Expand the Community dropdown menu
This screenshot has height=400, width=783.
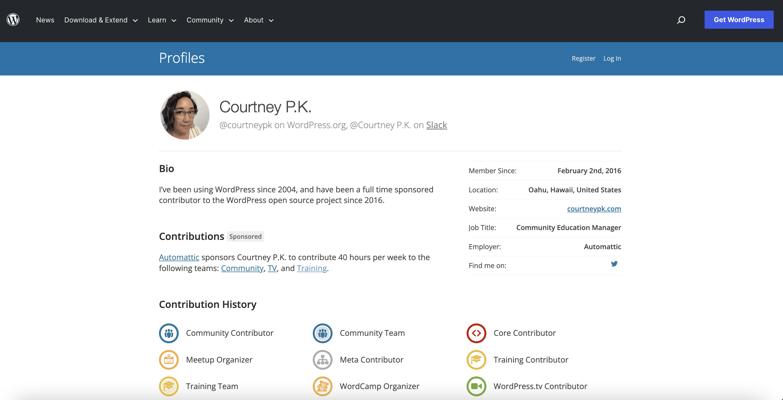click(210, 20)
